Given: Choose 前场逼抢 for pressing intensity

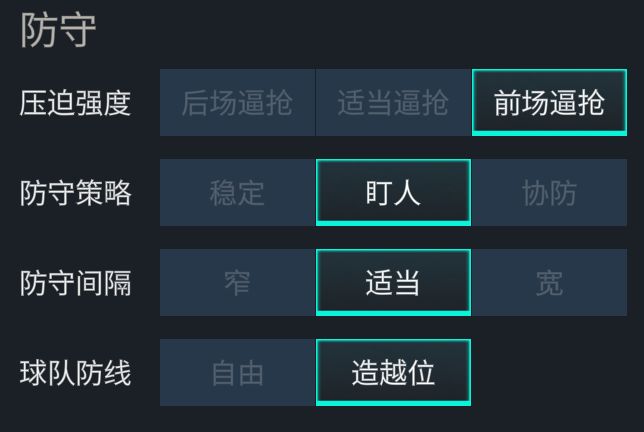Looking at the screenshot, I should [x=549, y=103].
